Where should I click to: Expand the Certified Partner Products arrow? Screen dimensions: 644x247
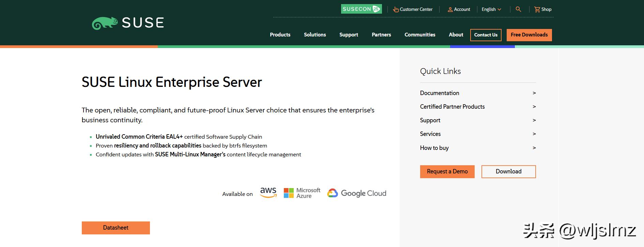click(534, 107)
